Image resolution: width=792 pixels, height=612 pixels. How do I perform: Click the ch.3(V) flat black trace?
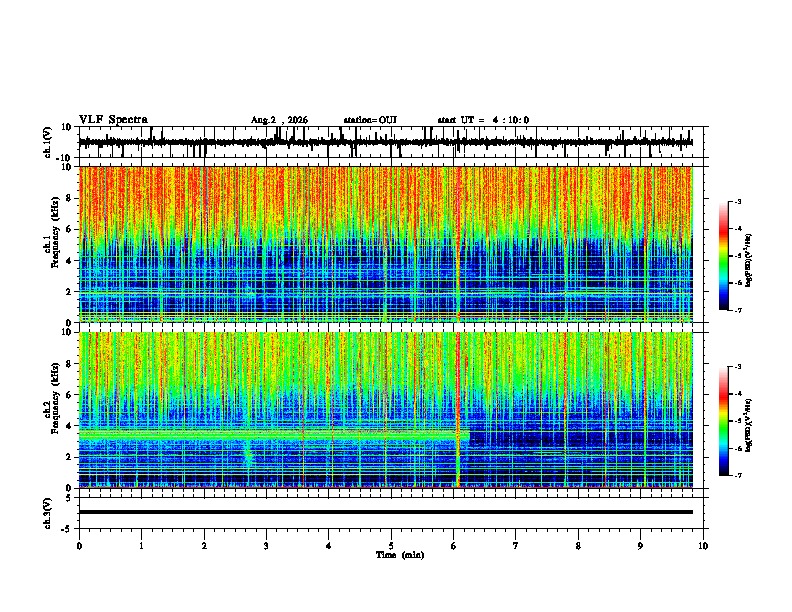point(386,512)
